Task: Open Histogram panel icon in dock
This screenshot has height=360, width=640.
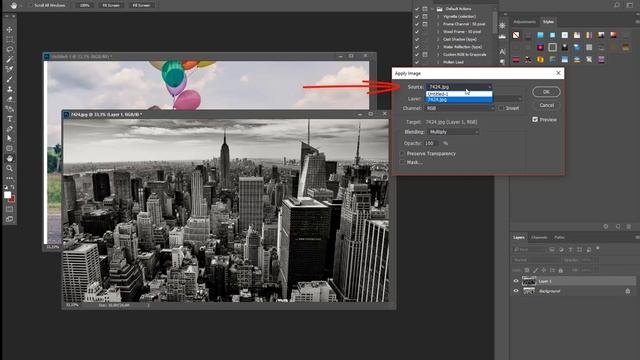Action: pyautogui.click(x=502, y=37)
